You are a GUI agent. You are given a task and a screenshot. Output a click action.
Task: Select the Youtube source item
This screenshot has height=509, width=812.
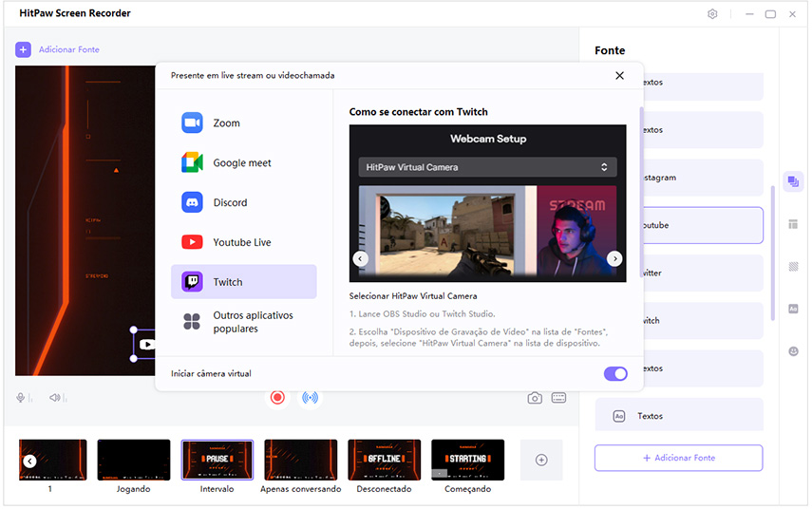703,225
